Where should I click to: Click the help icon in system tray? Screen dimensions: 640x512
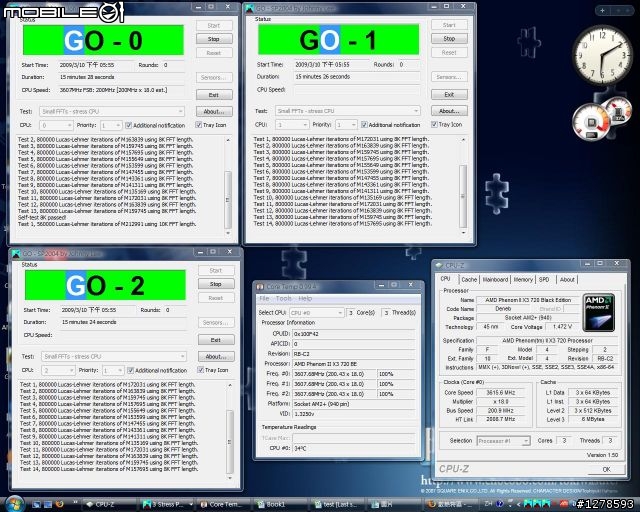[x=502, y=504]
